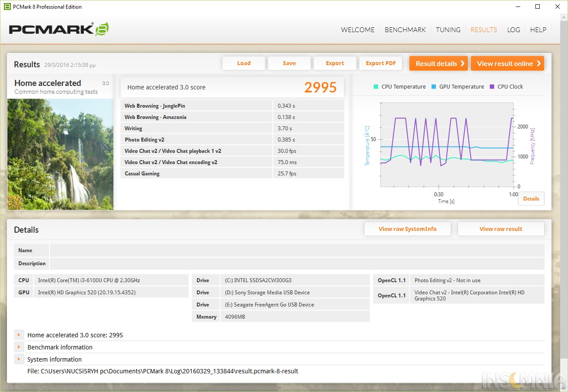Image resolution: width=568 pixels, height=392 pixels.
Task: Click the Name input field
Action: 297,250
